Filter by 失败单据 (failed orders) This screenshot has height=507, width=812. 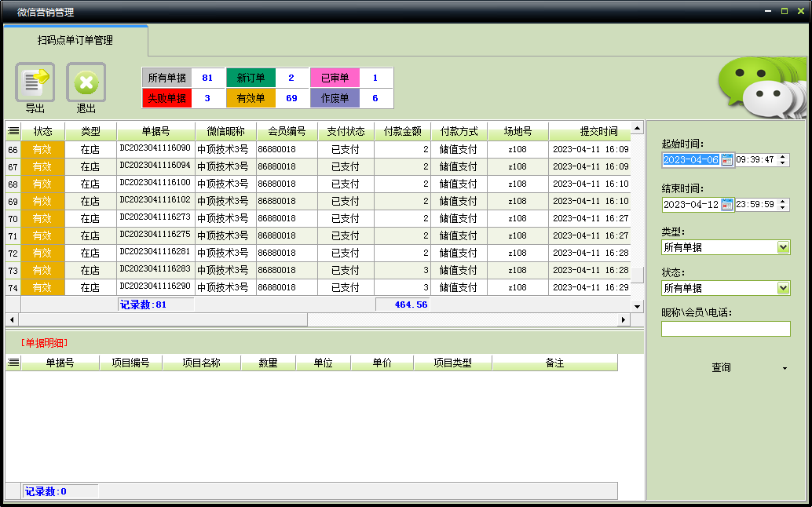[167, 98]
